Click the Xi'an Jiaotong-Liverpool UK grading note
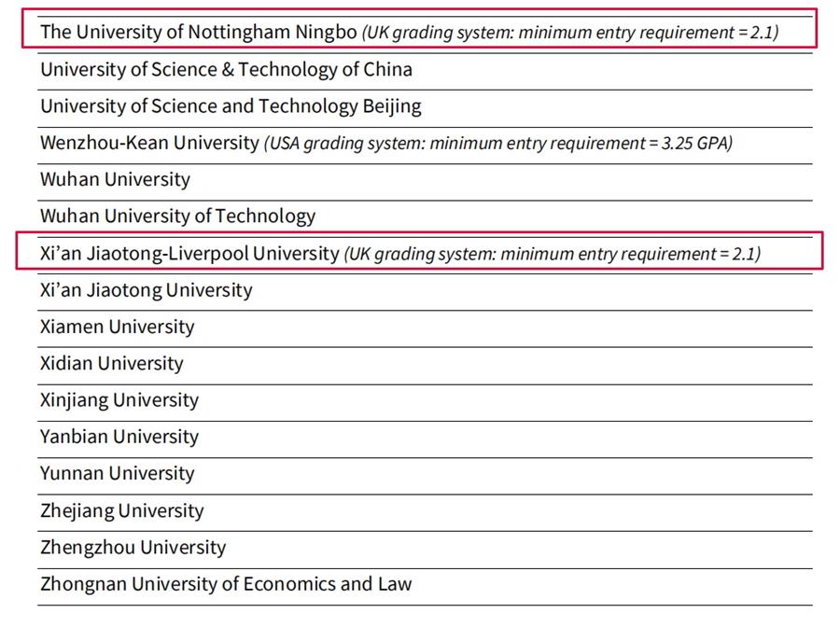This screenshot has height=627, width=840. [x=553, y=254]
